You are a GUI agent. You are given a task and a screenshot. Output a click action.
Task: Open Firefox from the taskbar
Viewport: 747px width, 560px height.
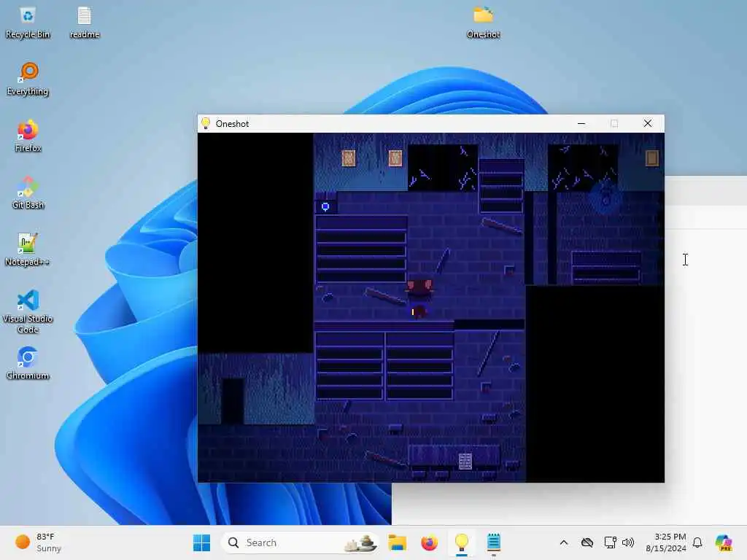[429, 542]
